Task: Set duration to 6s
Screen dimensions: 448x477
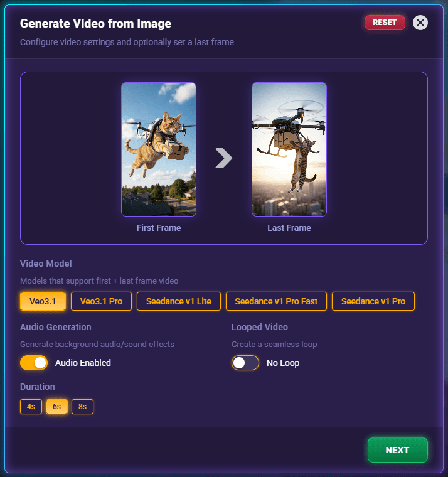Action: point(56,407)
